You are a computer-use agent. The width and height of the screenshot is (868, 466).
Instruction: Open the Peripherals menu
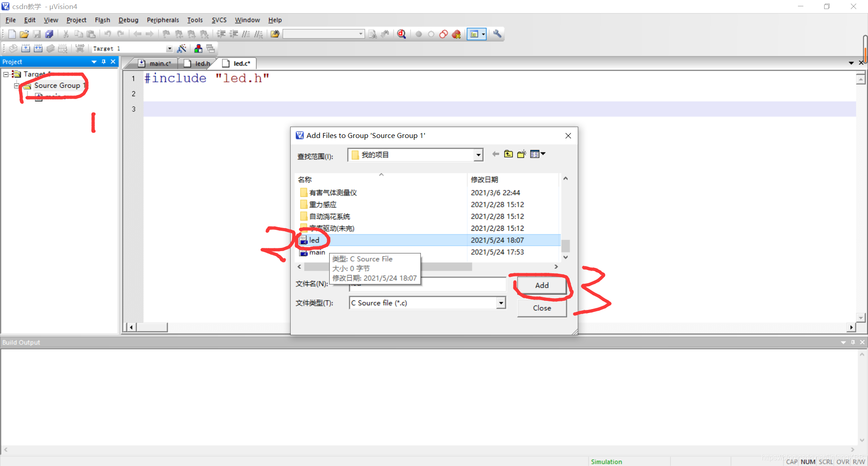pyautogui.click(x=163, y=20)
